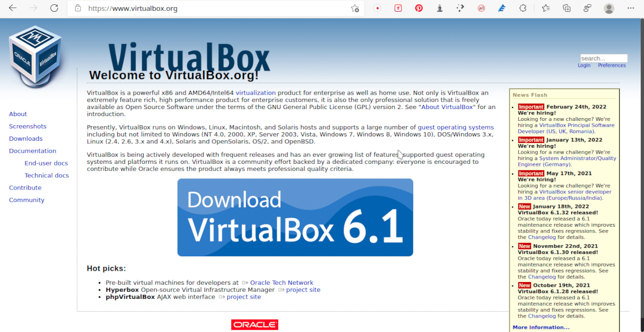Open the Oracle Tech Network link

click(282, 283)
